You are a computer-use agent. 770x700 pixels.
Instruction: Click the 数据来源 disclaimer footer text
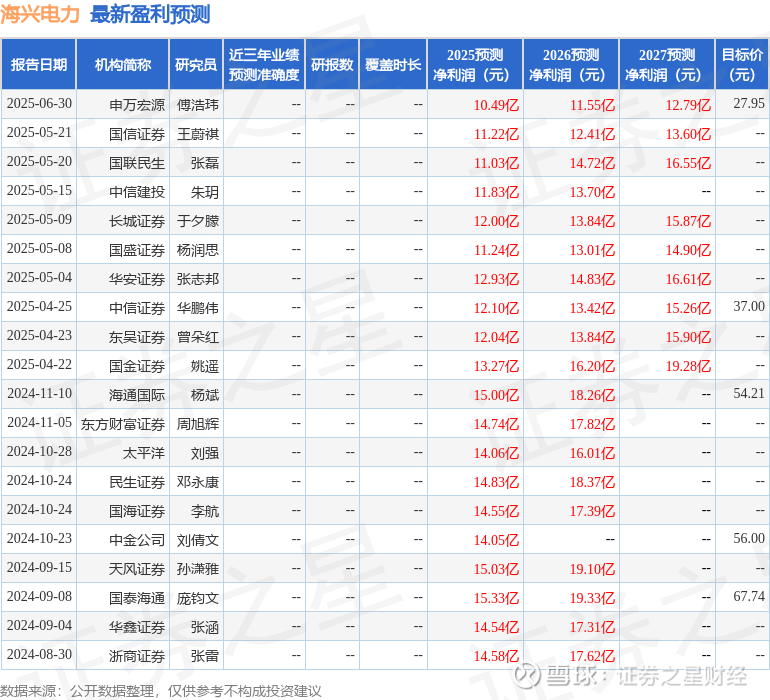pos(161,691)
